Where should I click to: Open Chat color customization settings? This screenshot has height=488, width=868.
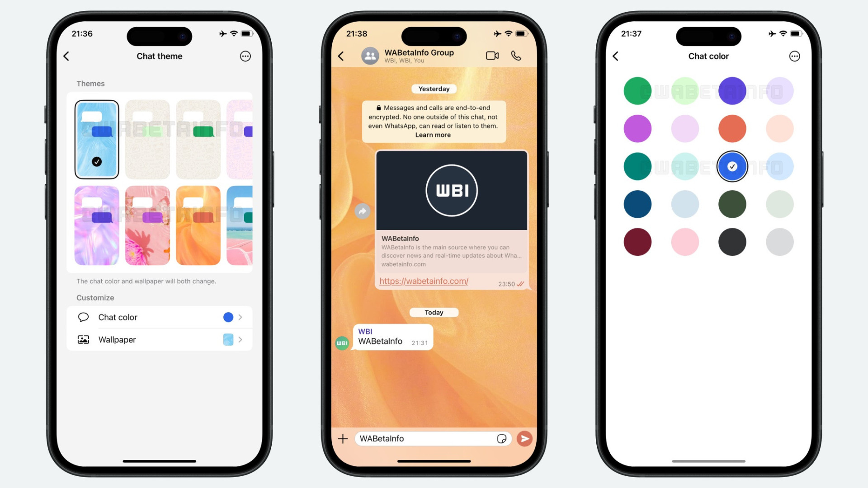[159, 316]
